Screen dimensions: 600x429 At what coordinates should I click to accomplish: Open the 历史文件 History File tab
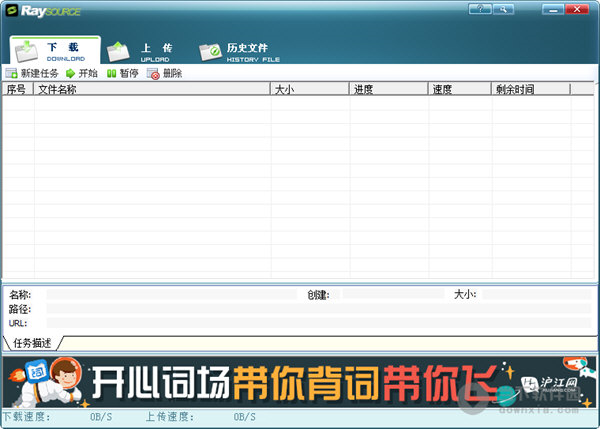(240, 52)
